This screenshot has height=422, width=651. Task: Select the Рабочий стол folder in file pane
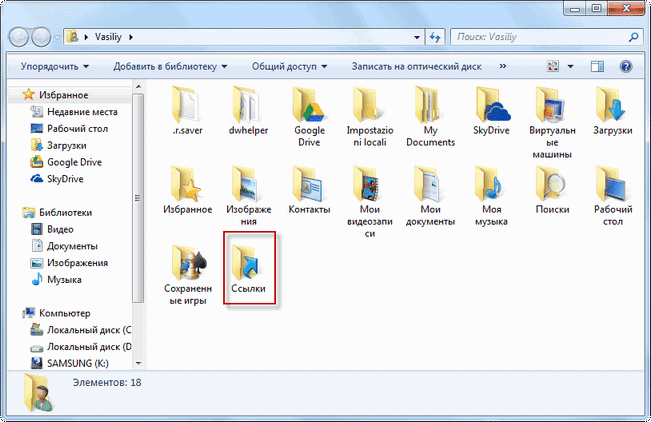tap(612, 196)
